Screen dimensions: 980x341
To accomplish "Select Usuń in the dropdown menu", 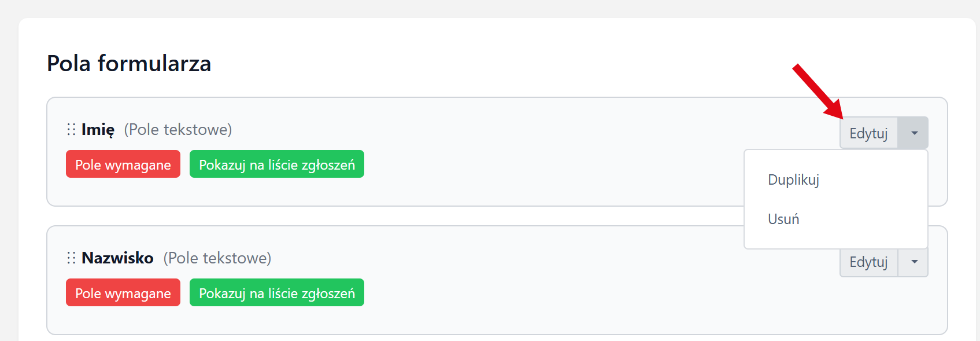I will [x=783, y=219].
